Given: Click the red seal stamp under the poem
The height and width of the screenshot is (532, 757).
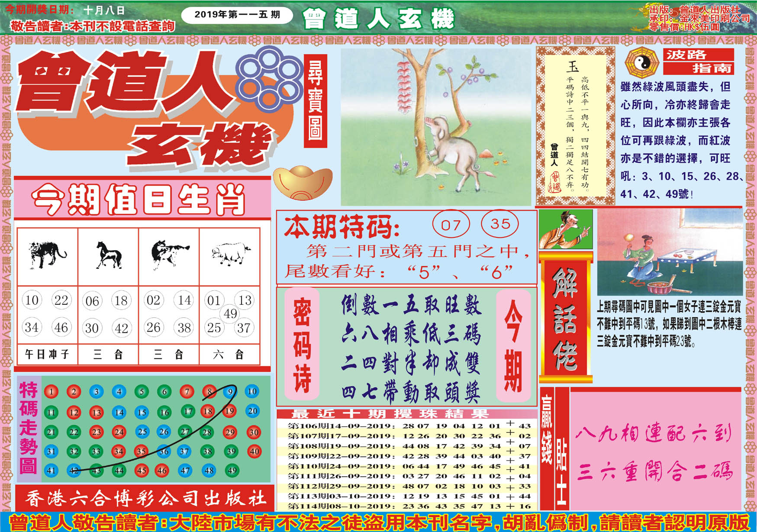Looking at the screenshot, I should pyautogui.click(x=554, y=182).
